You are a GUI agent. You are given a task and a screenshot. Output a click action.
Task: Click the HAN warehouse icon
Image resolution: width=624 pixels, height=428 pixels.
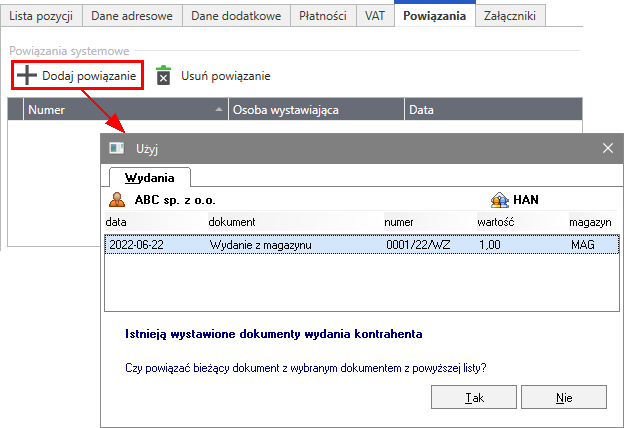(x=500, y=200)
